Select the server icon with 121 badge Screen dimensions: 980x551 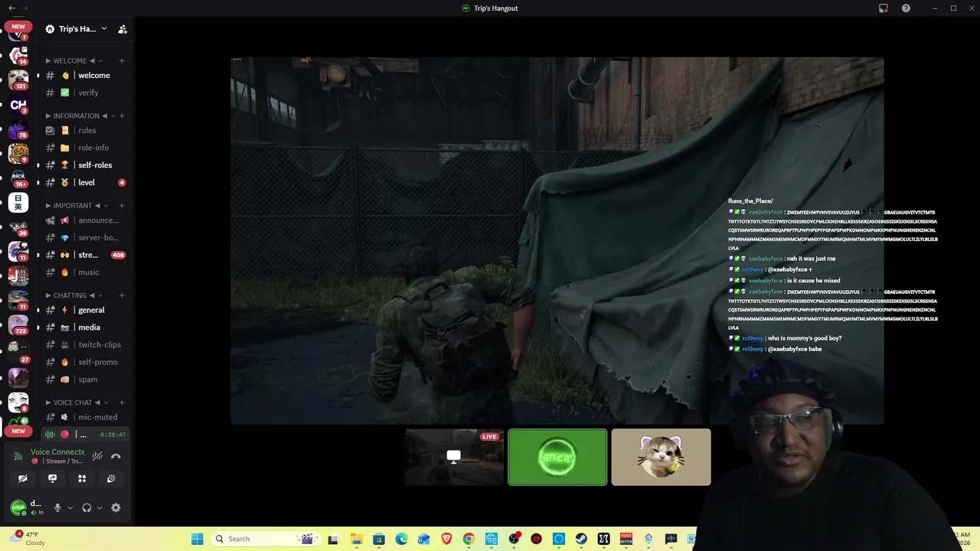18,80
